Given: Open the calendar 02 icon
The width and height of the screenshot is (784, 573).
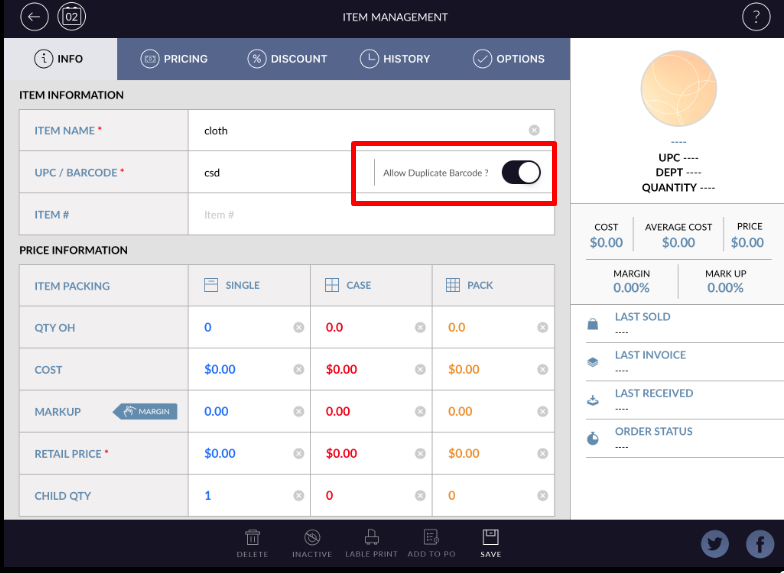Looking at the screenshot, I should pos(72,17).
